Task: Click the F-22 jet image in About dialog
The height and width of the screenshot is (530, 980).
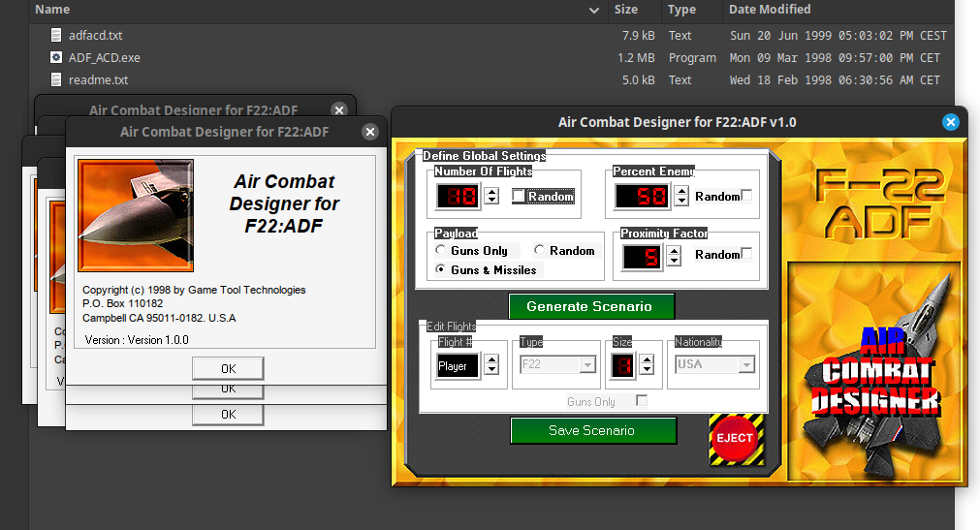Action: (136, 216)
